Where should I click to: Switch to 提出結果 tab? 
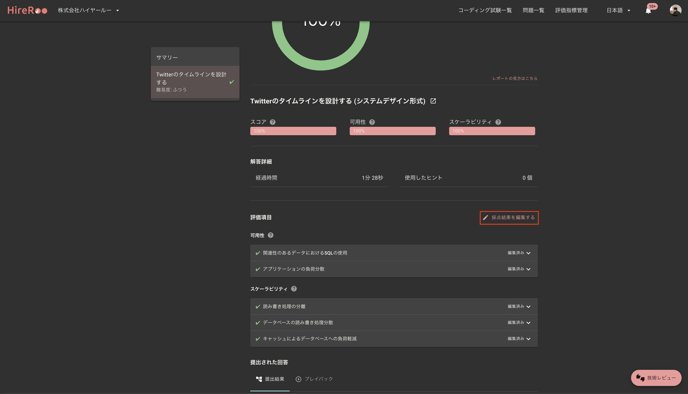[x=270, y=379]
